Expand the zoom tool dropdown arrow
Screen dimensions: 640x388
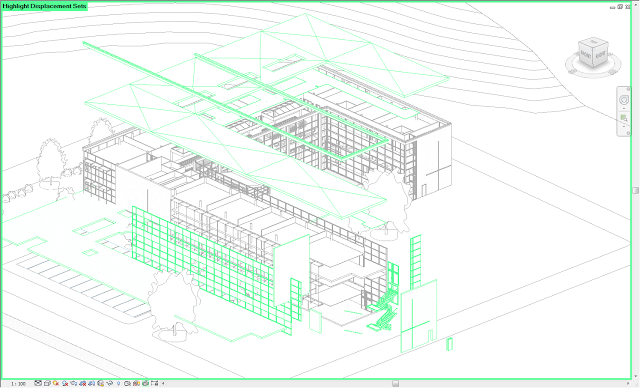point(624,126)
